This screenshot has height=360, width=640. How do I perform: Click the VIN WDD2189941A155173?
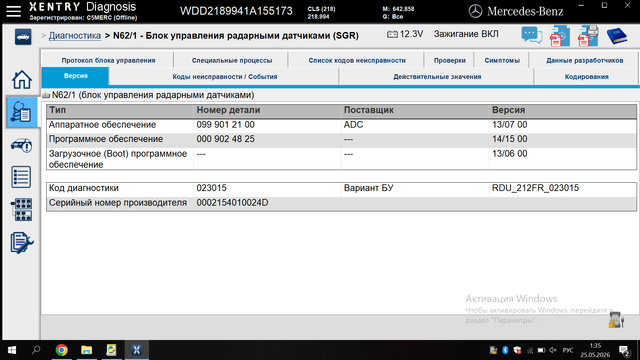tap(236, 11)
